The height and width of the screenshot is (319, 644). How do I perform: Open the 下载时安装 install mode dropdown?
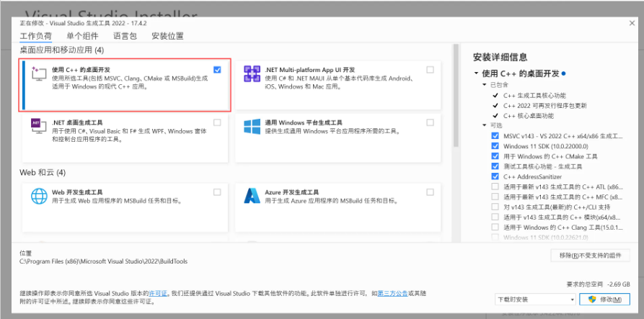click(536, 300)
